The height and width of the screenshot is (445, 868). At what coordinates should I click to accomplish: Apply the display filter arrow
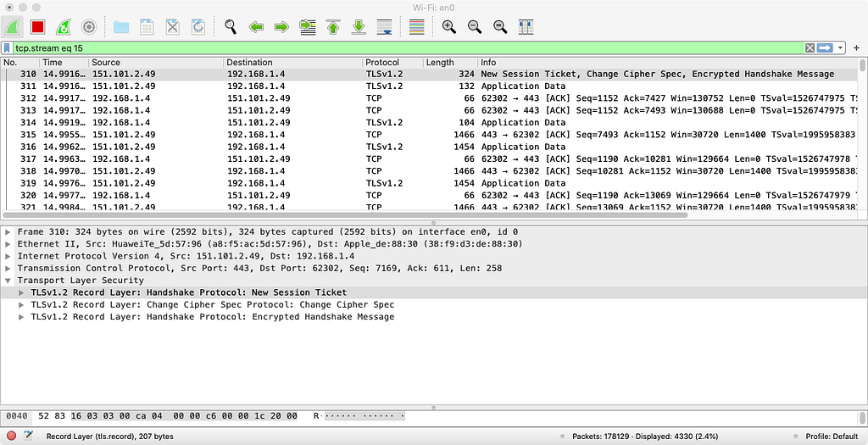tap(825, 48)
